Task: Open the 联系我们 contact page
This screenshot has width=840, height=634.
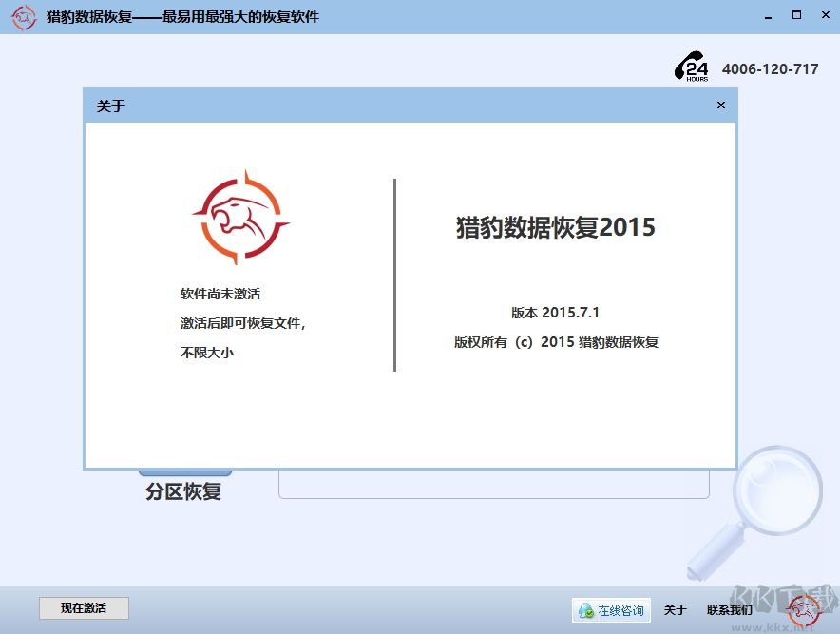Action: point(730,610)
